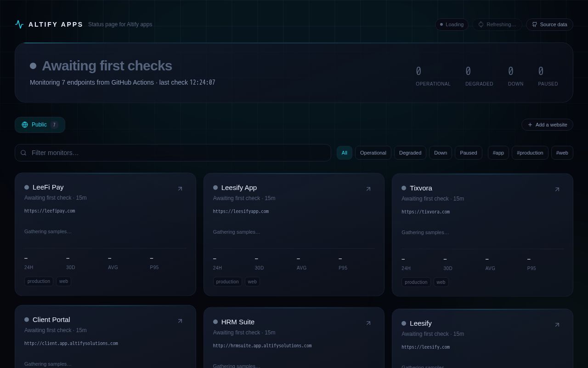Click https://leefipay.com URL
Screen dimensions: 588x368
point(50,211)
